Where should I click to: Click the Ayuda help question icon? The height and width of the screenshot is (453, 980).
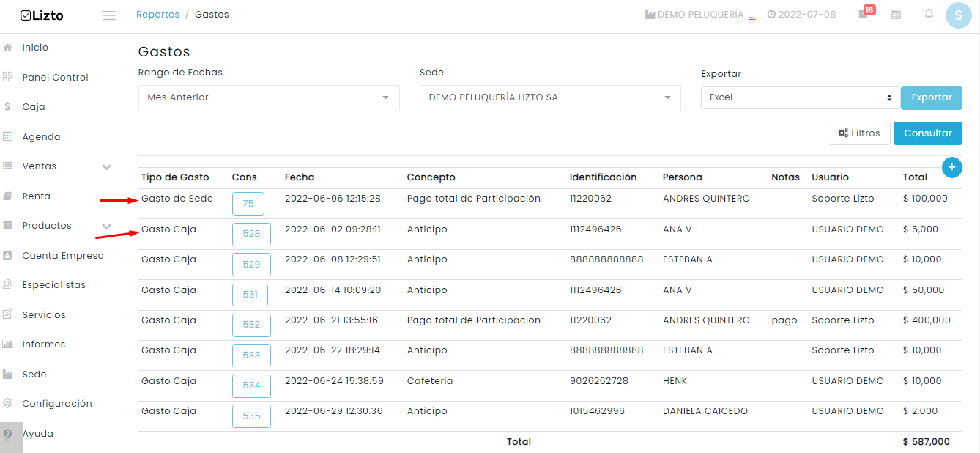(8, 434)
